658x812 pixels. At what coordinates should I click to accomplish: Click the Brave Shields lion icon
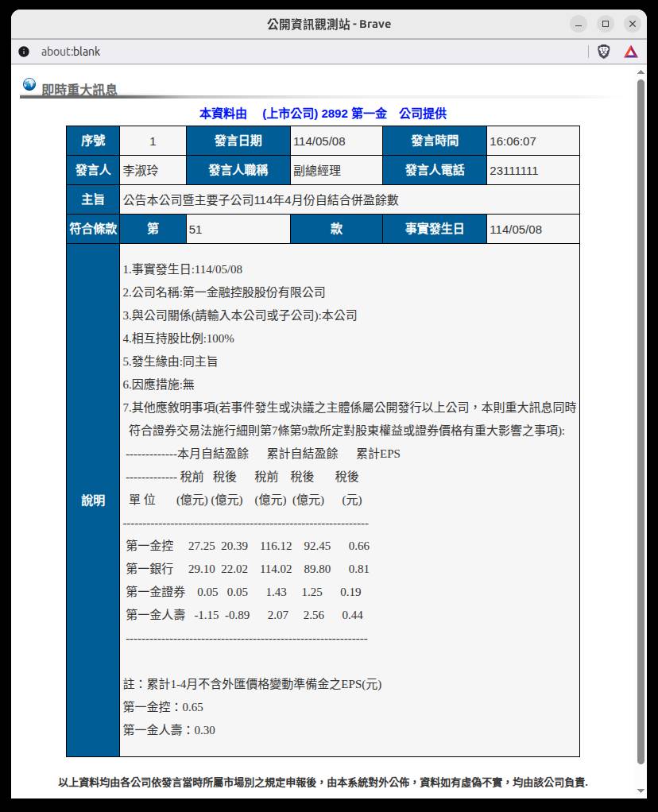pyautogui.click(x=604, y=52)
